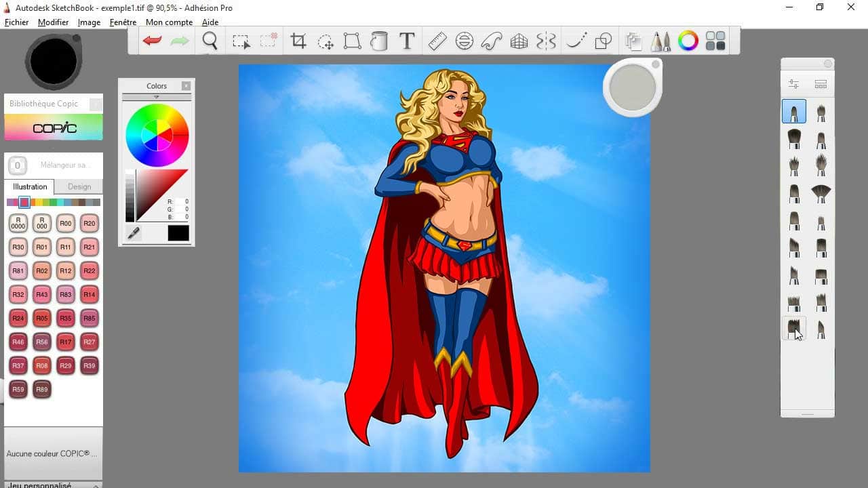Open the Aide menu

click(210, 22)
